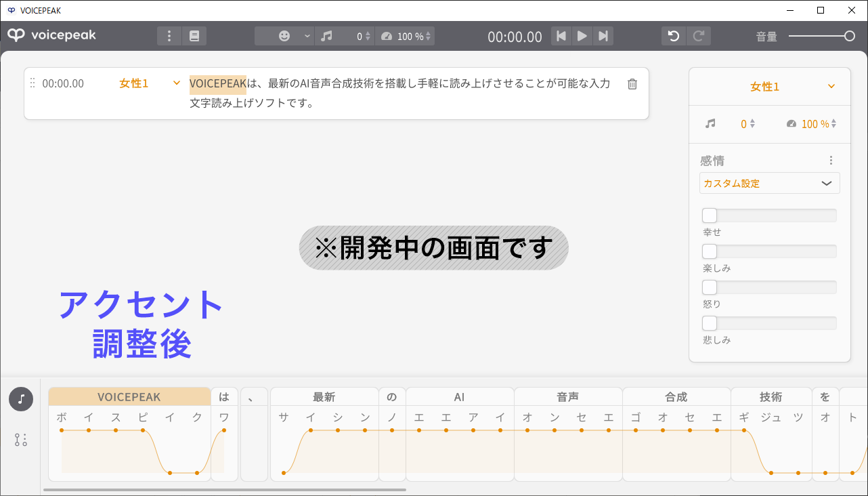Toggle accent point under ジュ in 技術
The width and height of the screenshot is (868, 496).
click(771, 473)
